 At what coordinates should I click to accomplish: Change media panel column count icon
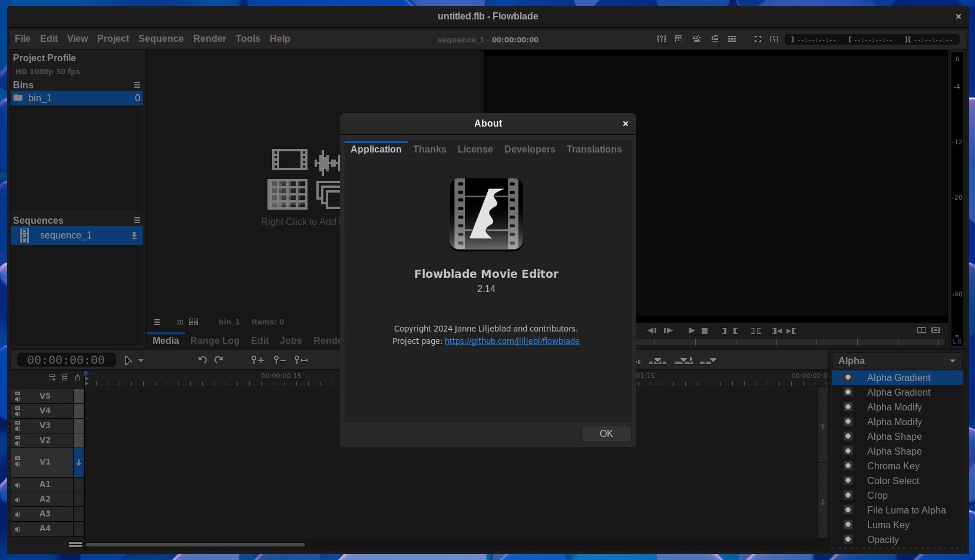point(180,322)
